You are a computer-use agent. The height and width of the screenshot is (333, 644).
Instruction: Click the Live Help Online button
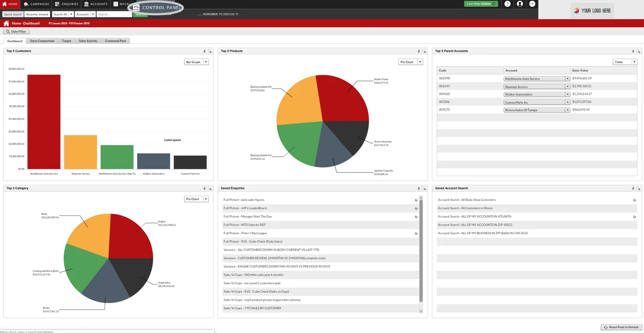point(481,4)
